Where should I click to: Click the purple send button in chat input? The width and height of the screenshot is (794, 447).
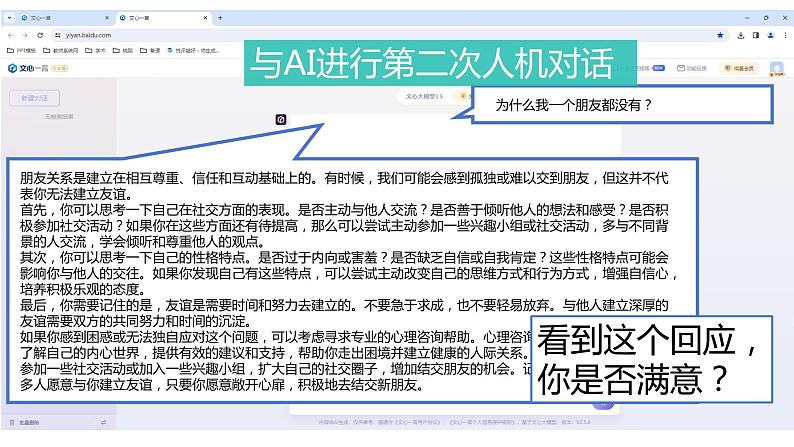click(x=603, y=405)
